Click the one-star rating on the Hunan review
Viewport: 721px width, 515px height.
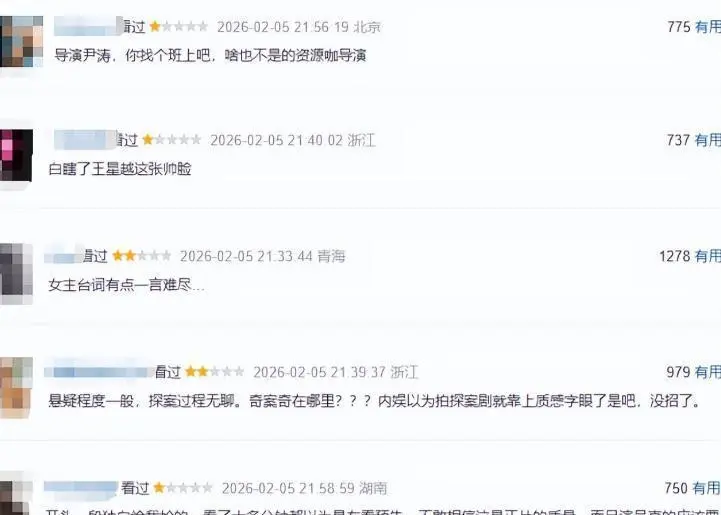tap(183, 487)
